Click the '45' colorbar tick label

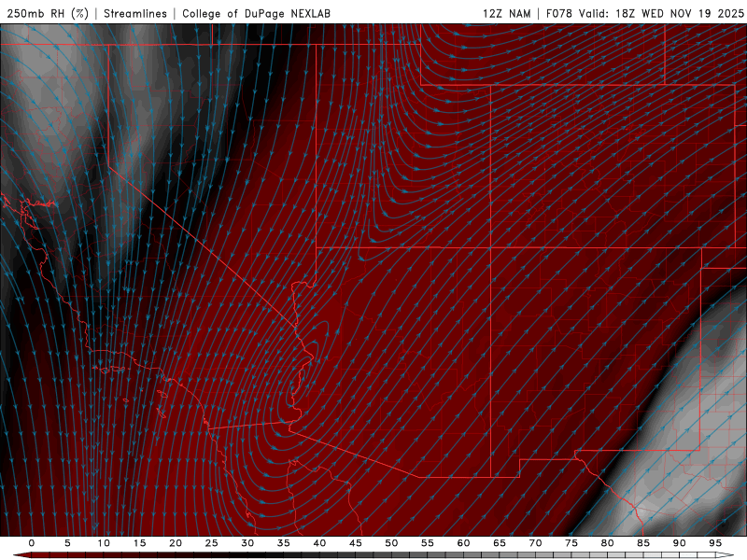(x=356, y=543)
